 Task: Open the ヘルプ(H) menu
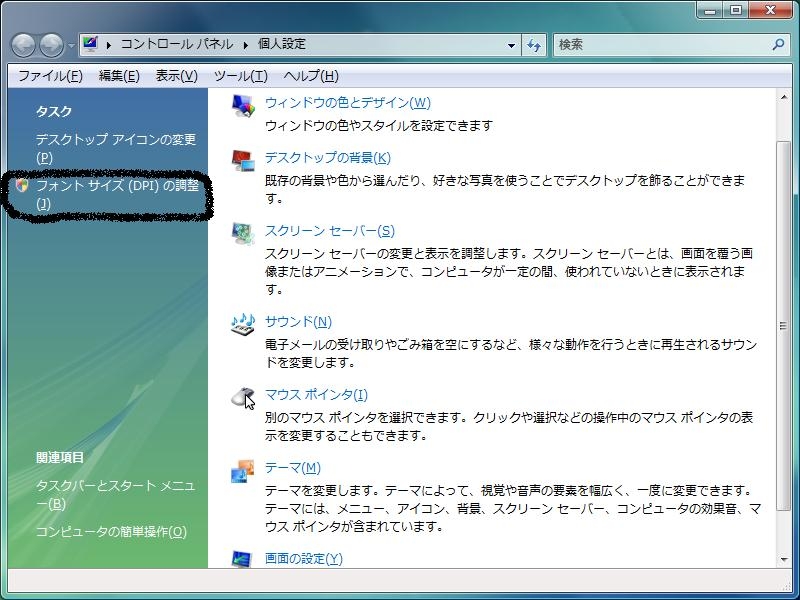tap(311, 76)
